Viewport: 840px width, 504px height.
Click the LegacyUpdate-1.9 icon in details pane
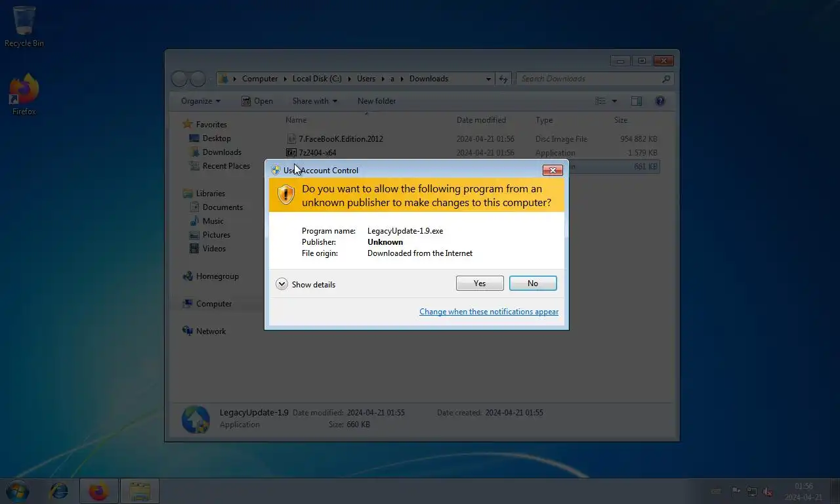196,419
